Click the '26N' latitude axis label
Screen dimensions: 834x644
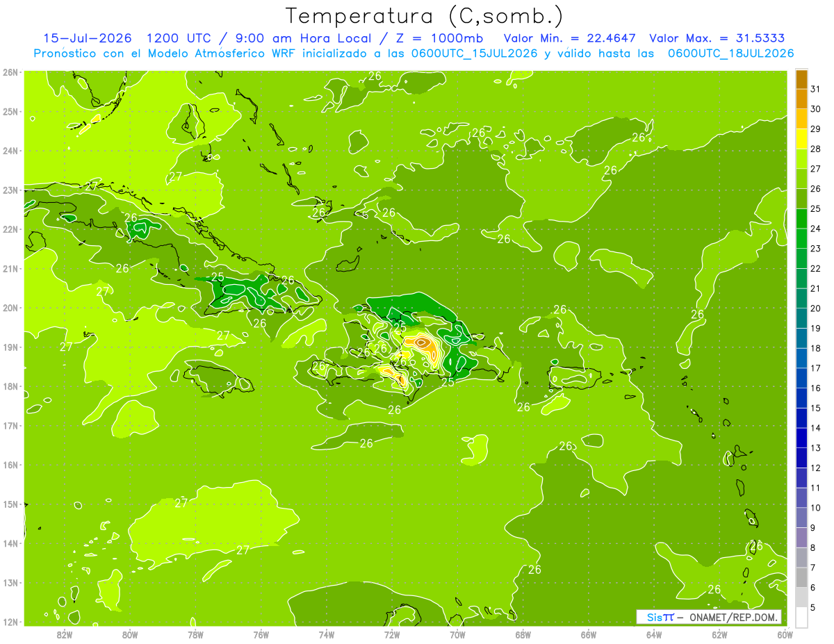(x=10, y=72)
